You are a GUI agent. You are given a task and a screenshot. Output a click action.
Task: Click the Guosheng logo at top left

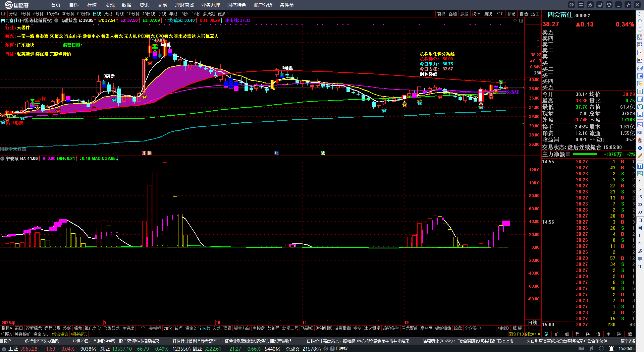17,5
